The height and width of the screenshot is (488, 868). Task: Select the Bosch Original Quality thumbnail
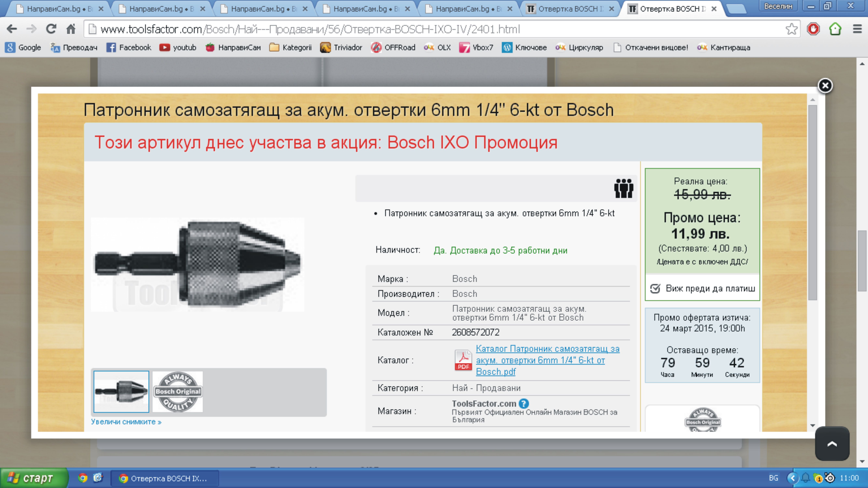[x=178, y=392]
